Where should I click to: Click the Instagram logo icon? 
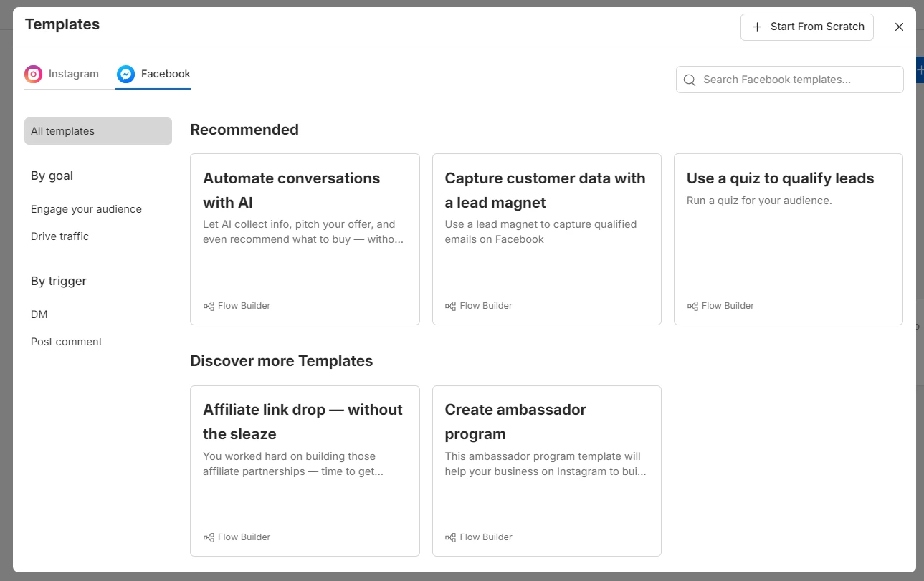click(x=33, y=74)
